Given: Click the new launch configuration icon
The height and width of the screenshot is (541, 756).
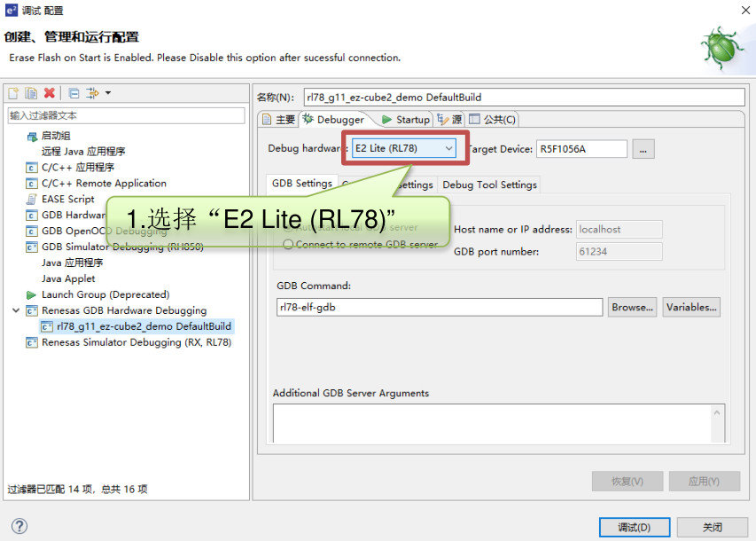Looking at the screenshot, I should point(13,93).
